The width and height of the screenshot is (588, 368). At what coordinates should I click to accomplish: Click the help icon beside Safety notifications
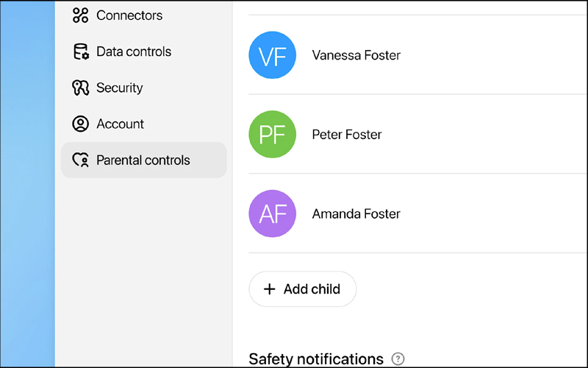tap(398, 359)
